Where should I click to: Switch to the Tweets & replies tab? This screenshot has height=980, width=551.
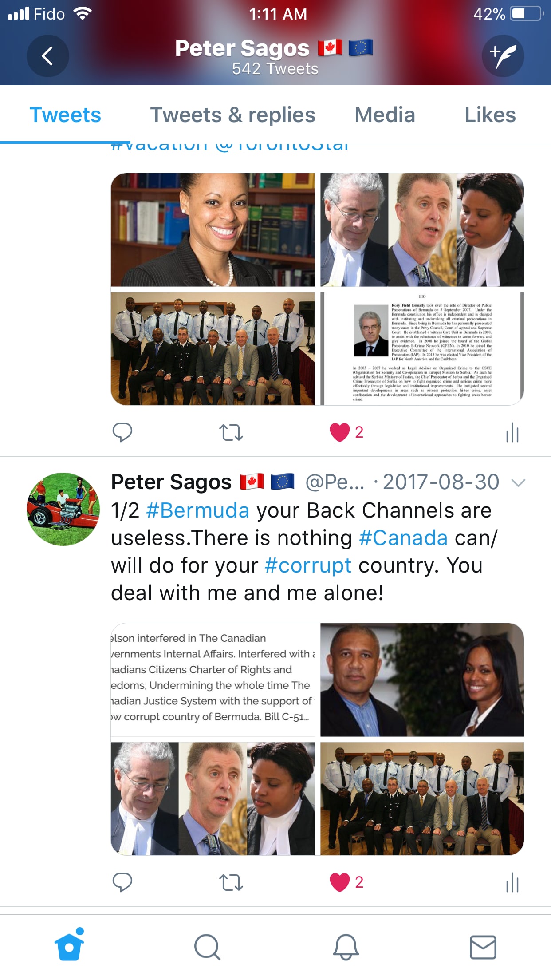[233, 115]
